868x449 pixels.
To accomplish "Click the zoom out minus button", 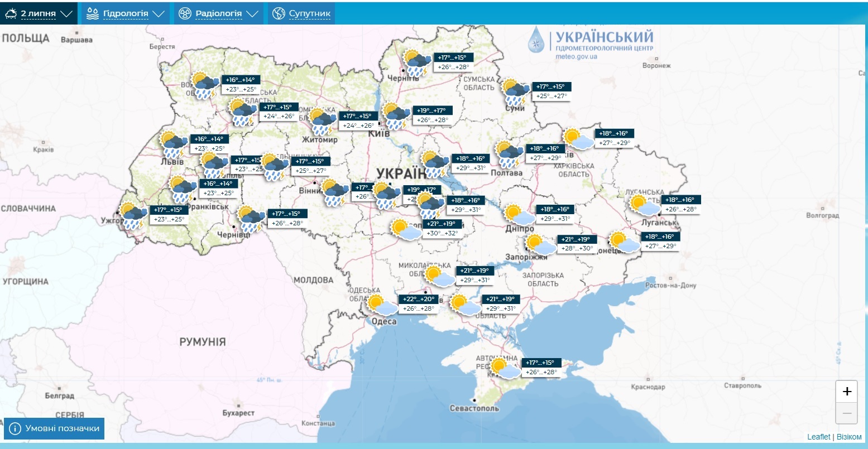I will pos(846,413).
